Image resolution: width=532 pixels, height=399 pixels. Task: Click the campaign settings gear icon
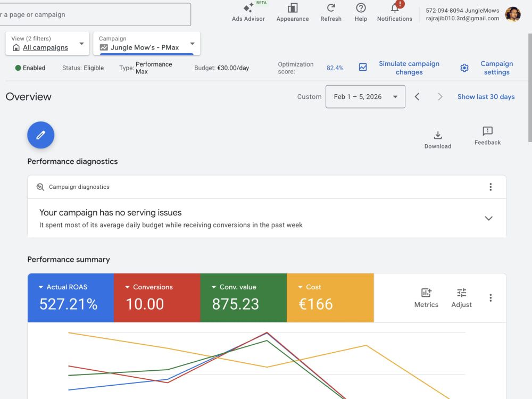(x=464, y=68)
